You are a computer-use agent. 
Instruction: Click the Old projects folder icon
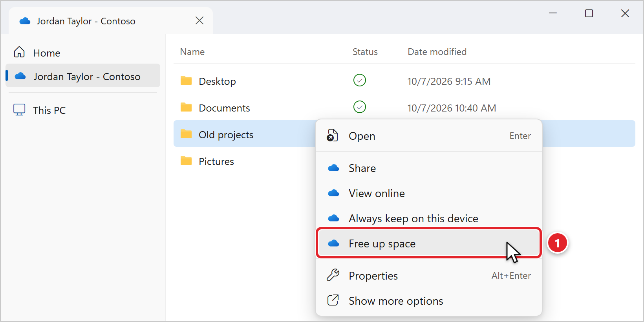pyautogui.click(x=186, y=134)
